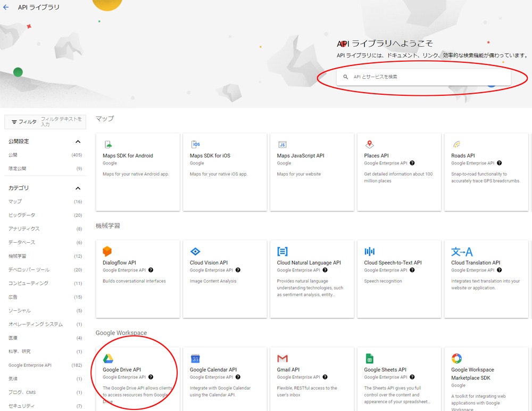Select the 気候 category filter
Viewport: 532px width, 411px height.
[x=45, y=379]
